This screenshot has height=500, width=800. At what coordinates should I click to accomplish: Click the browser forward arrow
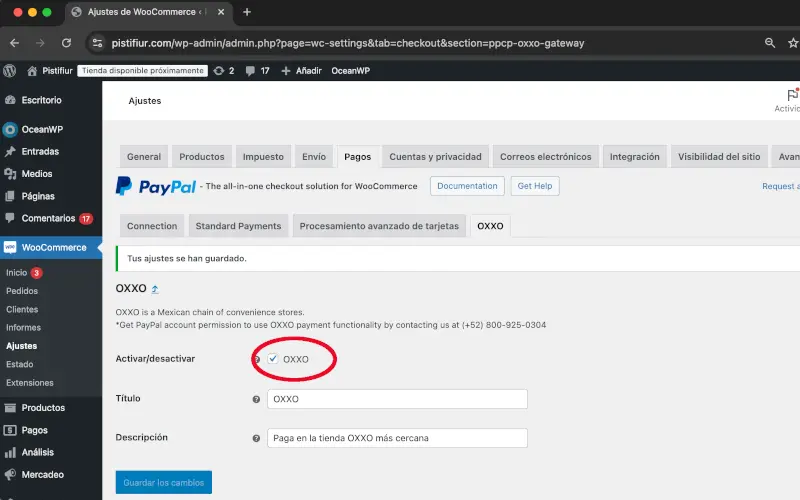pos(40,43)
